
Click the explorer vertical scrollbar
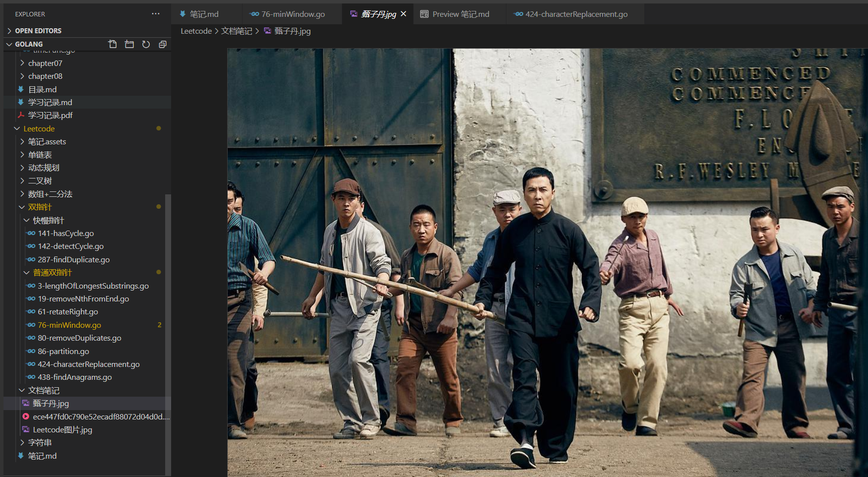pyautogui.click(x=168, y=335)
